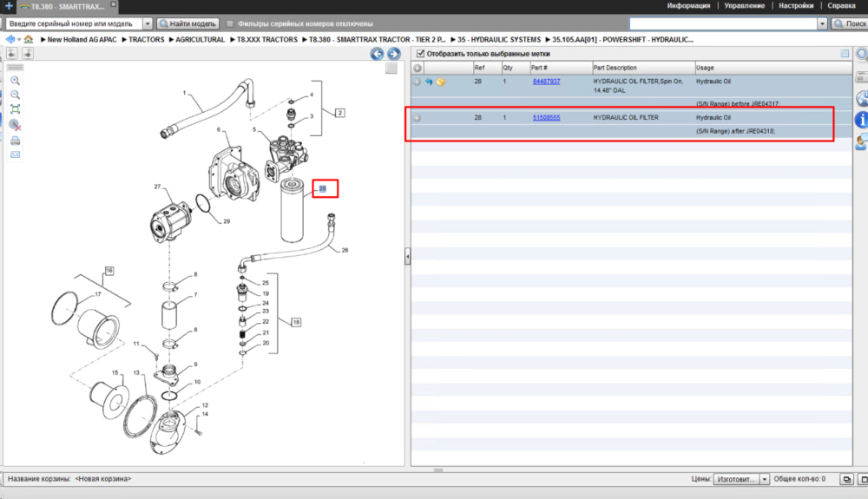Click the overlapping windows icon in the basket bar
The image size is (868, 499).
[847, 479]
